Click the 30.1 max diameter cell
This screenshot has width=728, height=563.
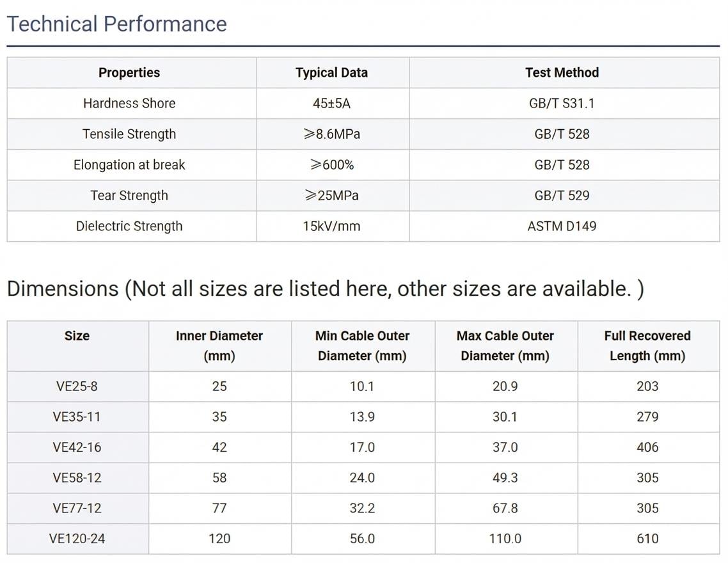(505, 416)
